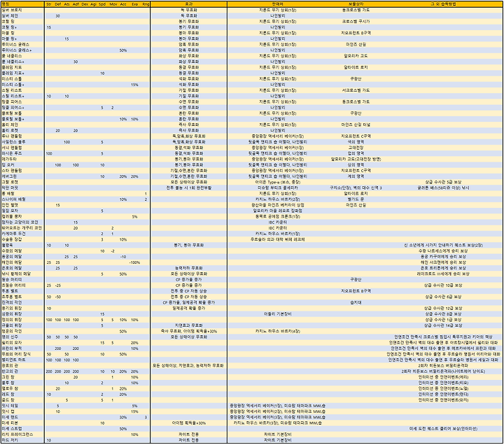504x445 pixels.
Task: Click the Def value 30 in 실버 체인 row
Action: 57,16
